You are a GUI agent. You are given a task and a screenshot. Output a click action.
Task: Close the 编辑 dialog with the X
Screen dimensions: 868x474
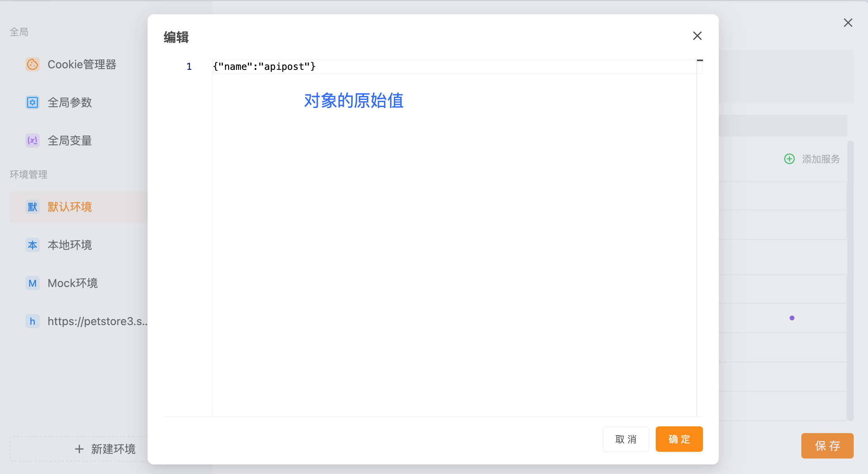697,36
